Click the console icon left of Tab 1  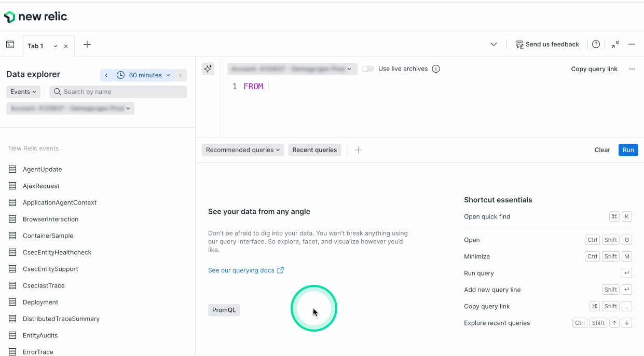[x=10, y=45]
